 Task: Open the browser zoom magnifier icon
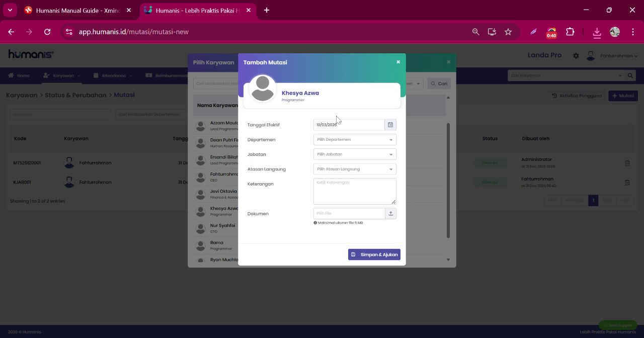click(x=475, y=32)
